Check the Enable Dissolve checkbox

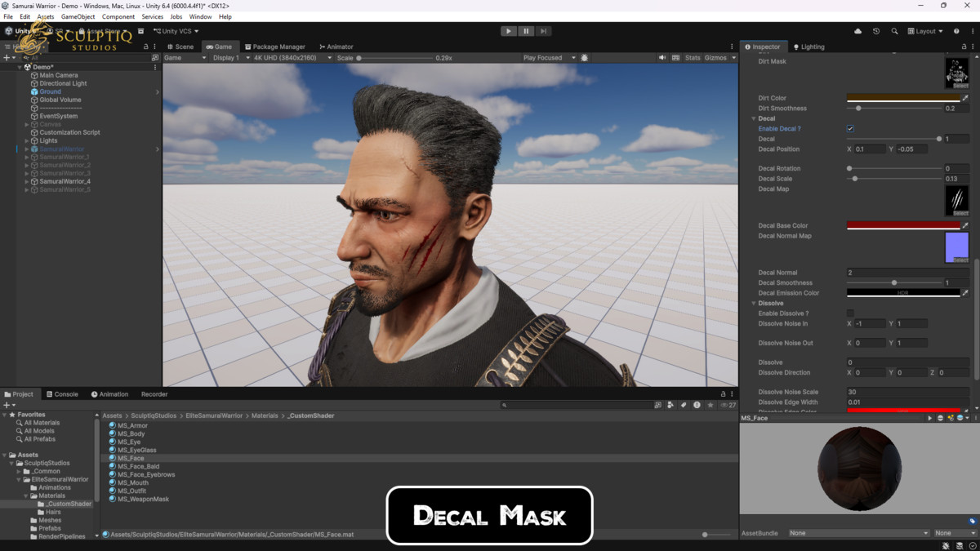tap(850, 313)
